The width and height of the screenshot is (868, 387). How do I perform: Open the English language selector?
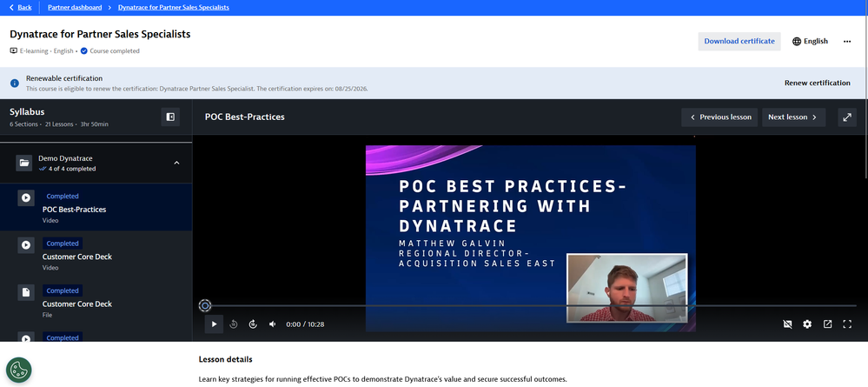pos(810,41)
